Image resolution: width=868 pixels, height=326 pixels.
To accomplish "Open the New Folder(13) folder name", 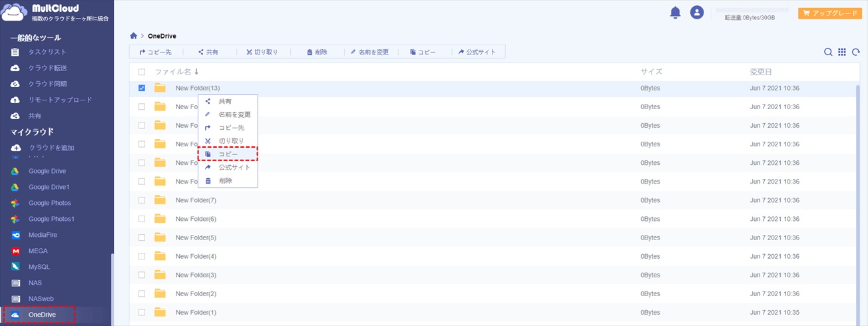I will tap(198, 88).
